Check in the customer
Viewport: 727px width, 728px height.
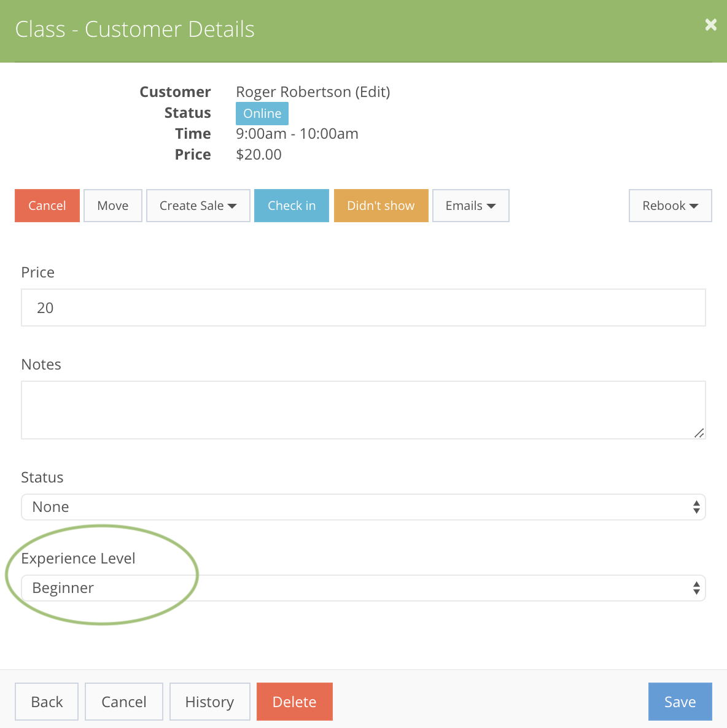tap(291, 206)
